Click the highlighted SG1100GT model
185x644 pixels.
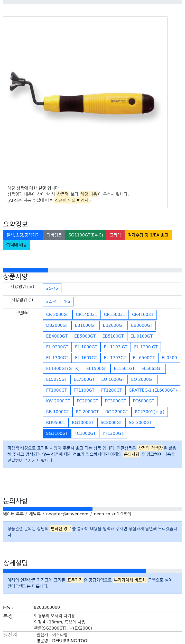[57, 434]
